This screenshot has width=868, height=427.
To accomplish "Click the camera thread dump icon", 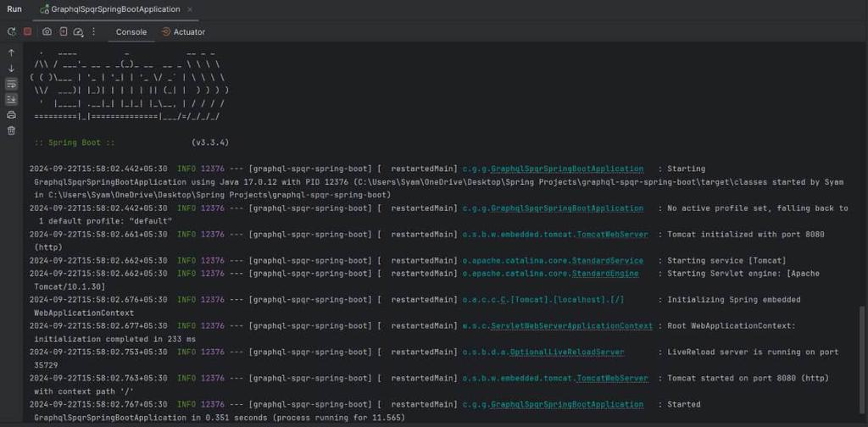I will [47, 32].
